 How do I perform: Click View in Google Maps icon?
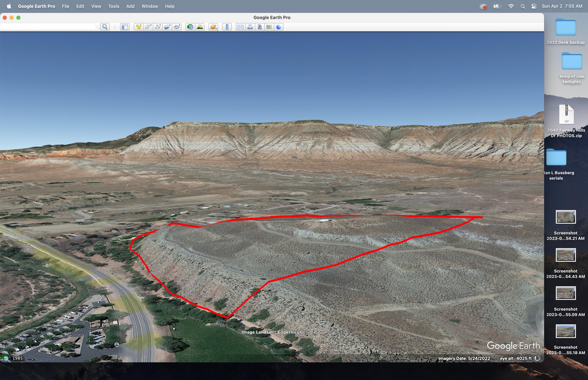tap(269, 27)
